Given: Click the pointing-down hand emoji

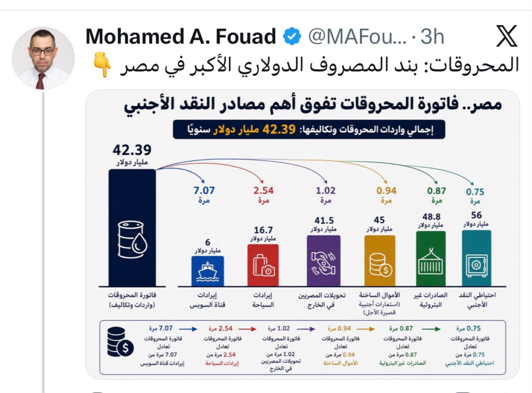Looking at the screenshot, I should point(102,65).
